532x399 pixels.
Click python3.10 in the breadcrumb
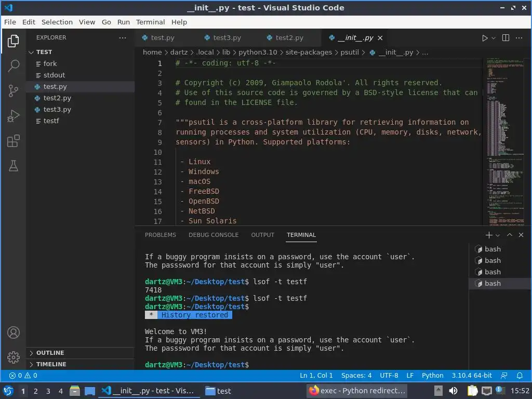coord(258,52)
